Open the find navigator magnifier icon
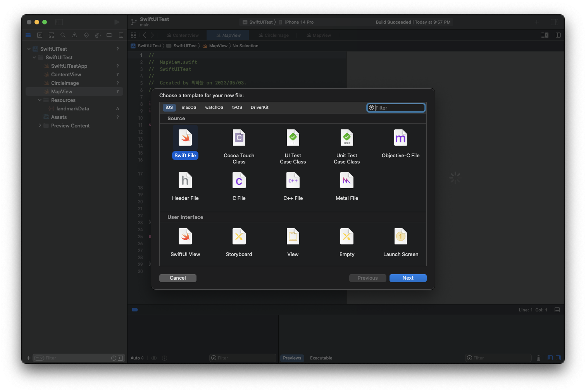The image size is (586, 392). click(x=63, y=35)
